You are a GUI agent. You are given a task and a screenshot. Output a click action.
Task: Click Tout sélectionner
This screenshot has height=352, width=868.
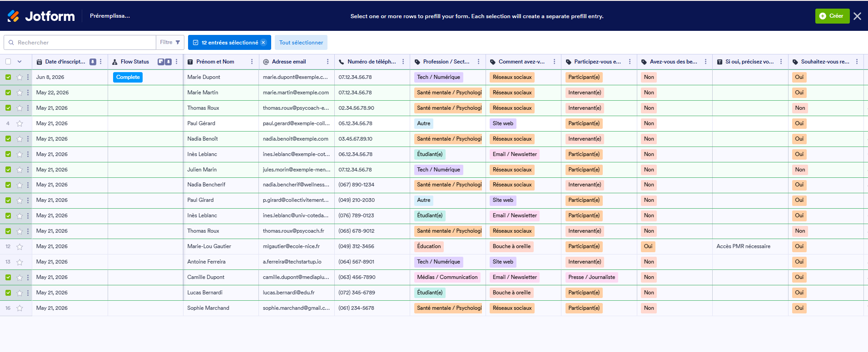(301, 43)
